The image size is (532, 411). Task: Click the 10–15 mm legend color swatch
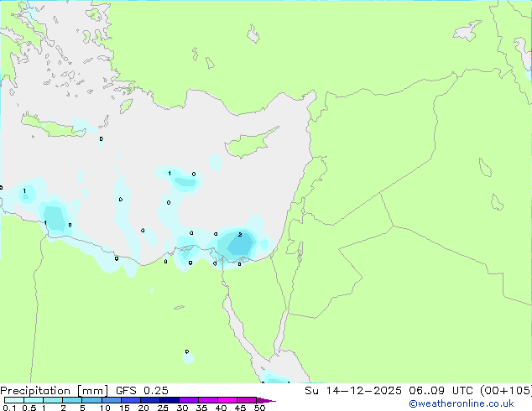click(x=112, y=400)
